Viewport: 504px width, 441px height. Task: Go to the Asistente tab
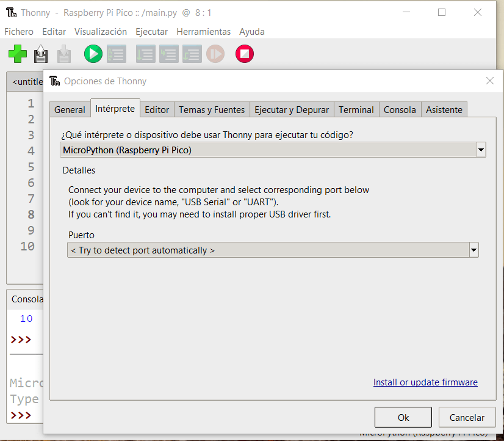click(x=444, y=110)
